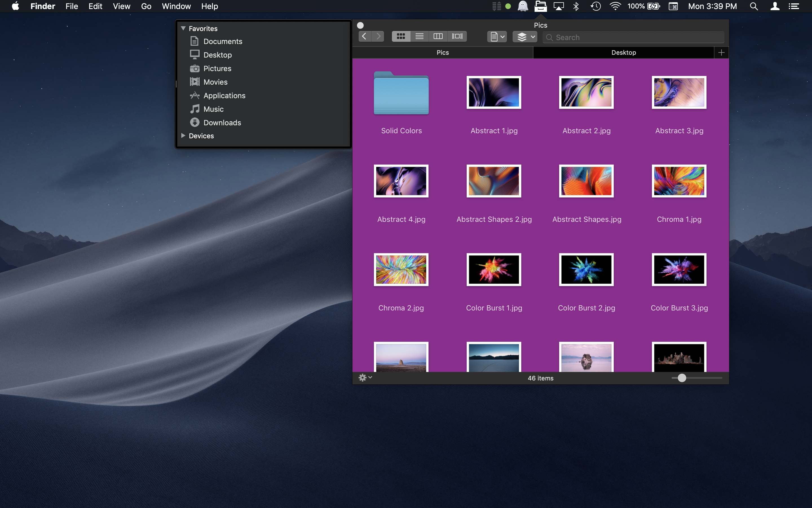Select Abstract 4.jpg thumbnail

pyautogui.click(x=401, y=181)
